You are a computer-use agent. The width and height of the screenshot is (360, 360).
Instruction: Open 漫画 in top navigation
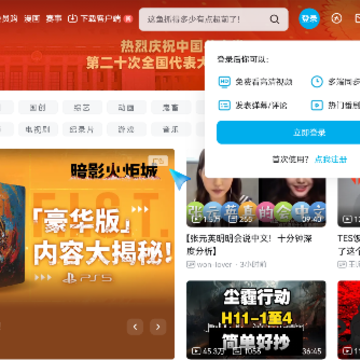[32, 19]
